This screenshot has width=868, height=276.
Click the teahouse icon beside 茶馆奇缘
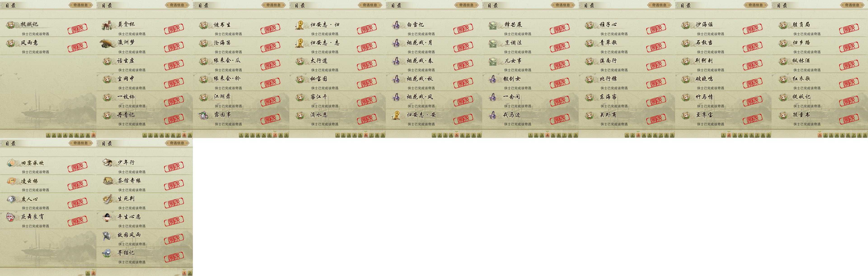(108, 181)
